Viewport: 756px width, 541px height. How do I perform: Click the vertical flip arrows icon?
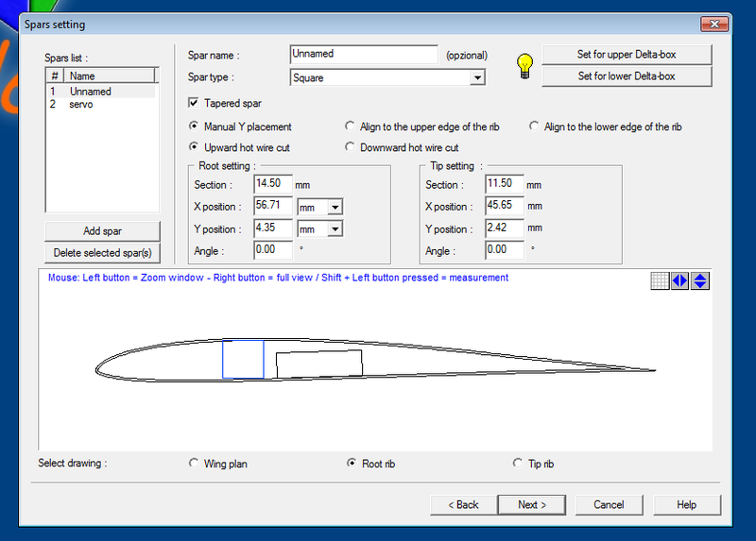(700, 280)
